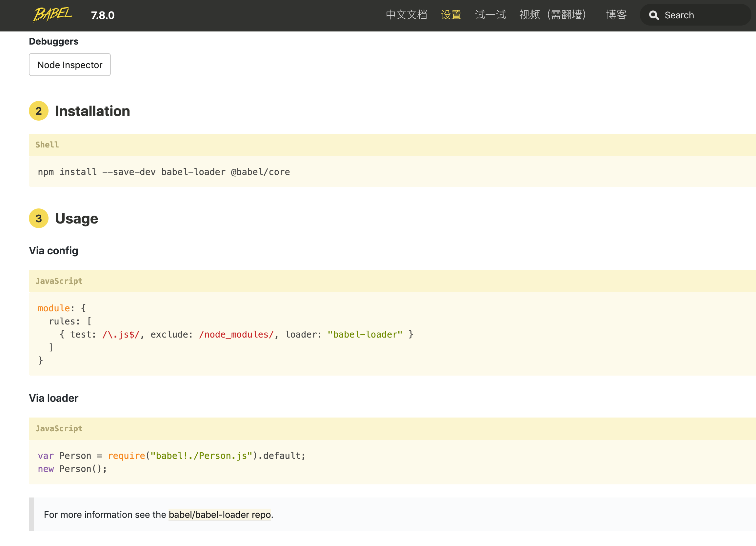Click the Via config subheading
Image resolution: width=756 pixels, height=546 pixels.
[x=53, y=251]
